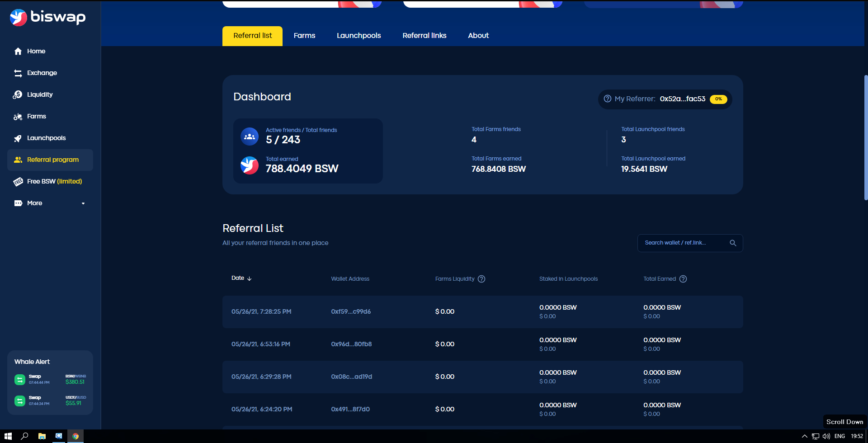The width and height of the screenshot is (868, 443).
Task: Click Total Farms earned 768.8408 BSW
Action: (499, 169)
